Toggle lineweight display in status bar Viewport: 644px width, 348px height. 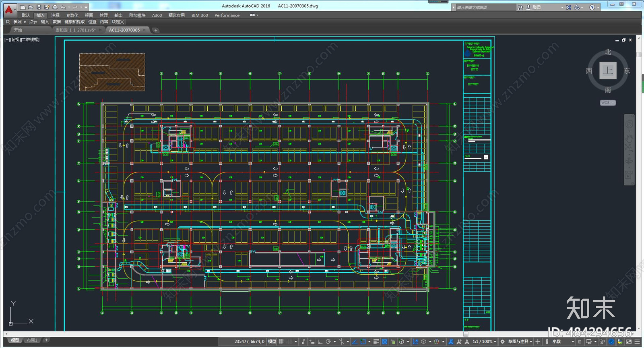[376, 342]
